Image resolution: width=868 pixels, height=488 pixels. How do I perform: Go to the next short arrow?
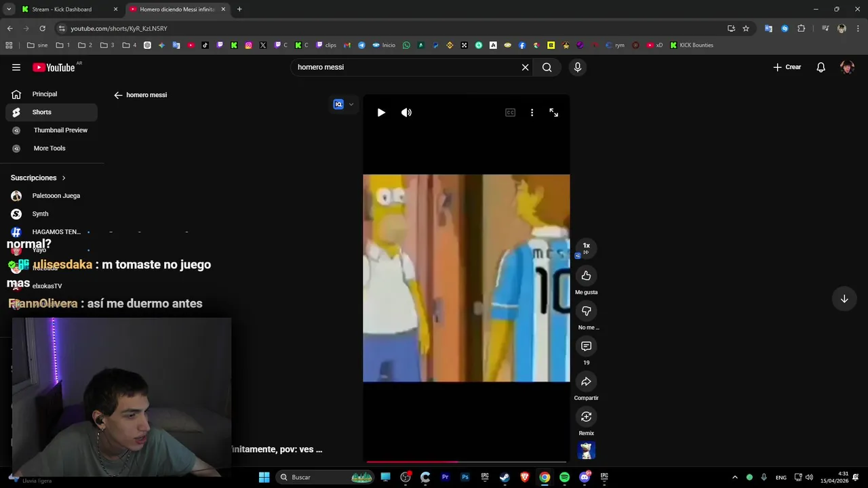tap(844, 299)
